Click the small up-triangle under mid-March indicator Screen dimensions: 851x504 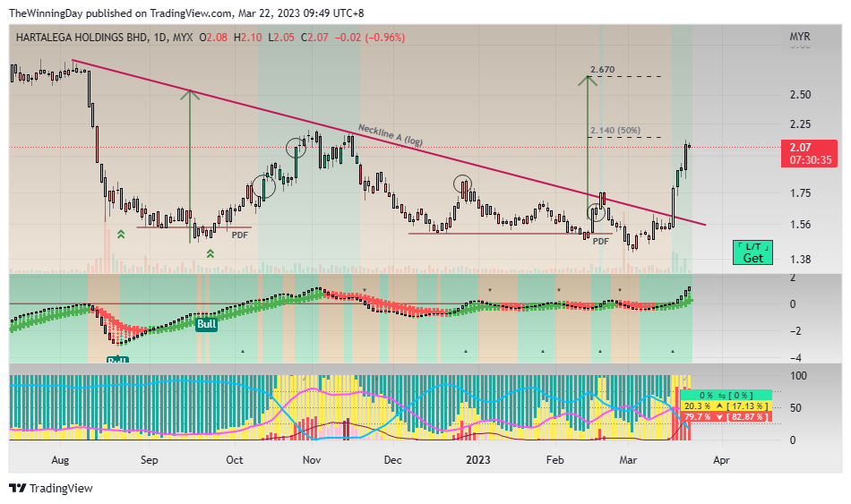click(x=673, y=352)
